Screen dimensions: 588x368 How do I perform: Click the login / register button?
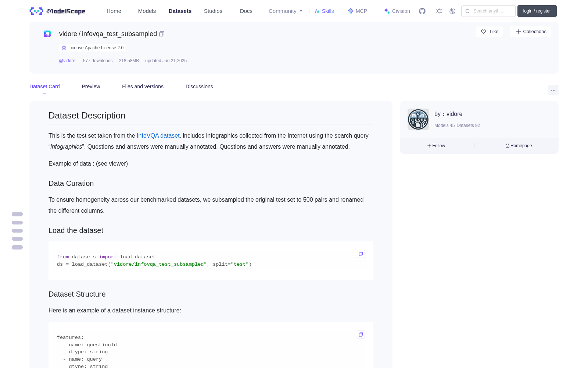(x=537, y=11)
